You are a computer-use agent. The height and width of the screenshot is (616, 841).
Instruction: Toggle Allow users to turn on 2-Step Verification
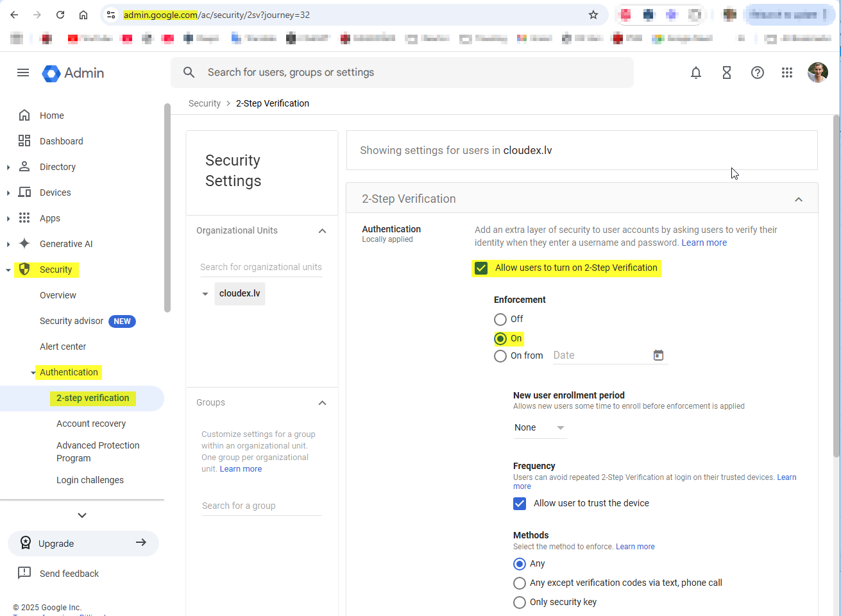(481, 268)
